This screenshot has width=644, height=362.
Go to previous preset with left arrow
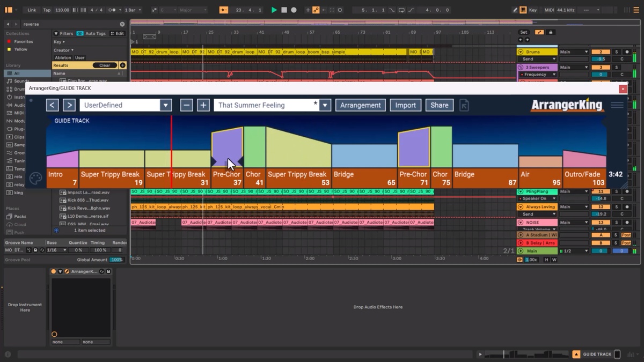(x=52, y=105)
